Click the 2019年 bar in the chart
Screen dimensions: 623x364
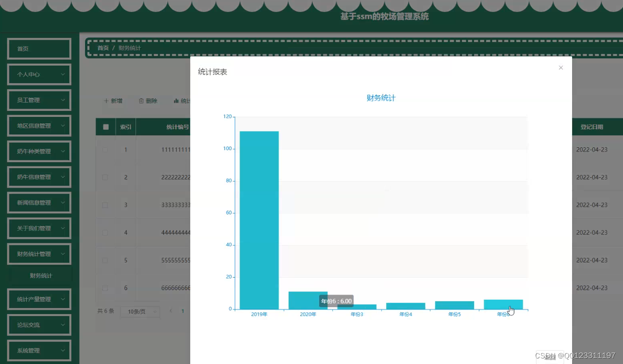point(259,220)
